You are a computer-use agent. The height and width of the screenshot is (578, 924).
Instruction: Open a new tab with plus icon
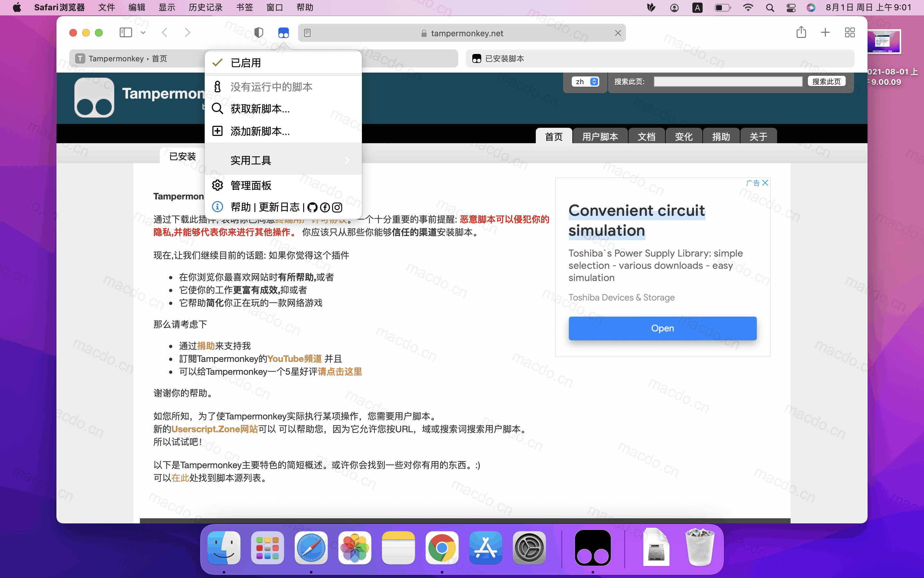[825, 32]
